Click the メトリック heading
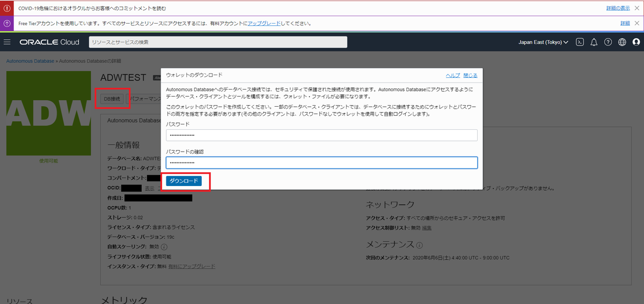 (x=124, y=300)
